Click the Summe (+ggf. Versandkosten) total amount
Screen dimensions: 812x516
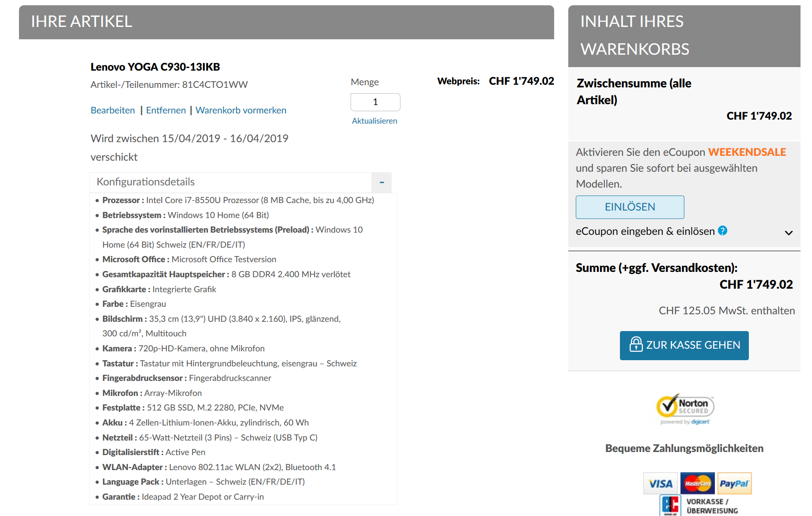[756, 285]
